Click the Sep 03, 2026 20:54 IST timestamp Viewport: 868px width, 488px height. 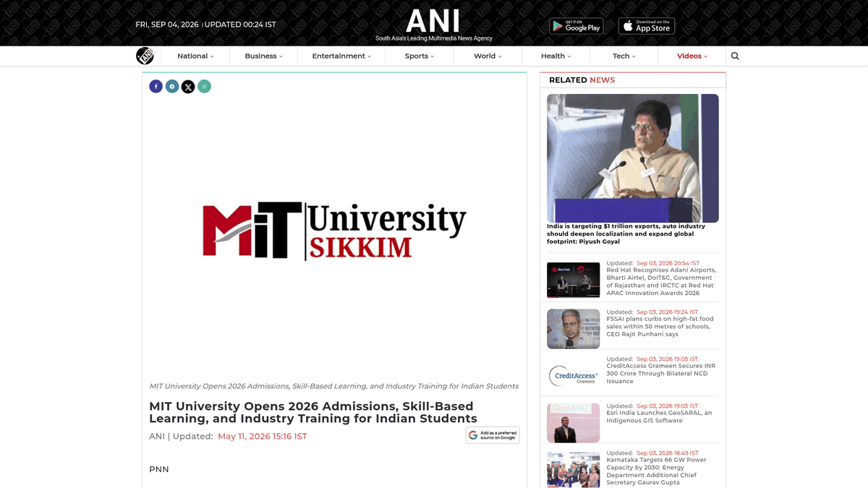click(x=668, y=263)
